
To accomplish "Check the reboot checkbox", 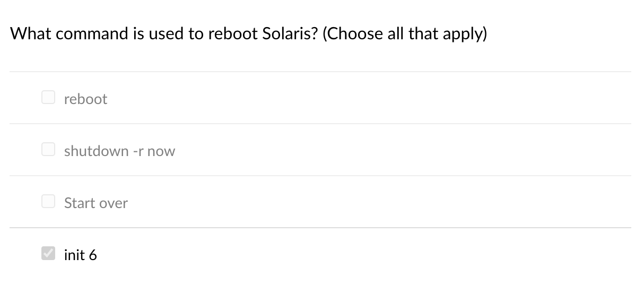I will click(48, 98).
